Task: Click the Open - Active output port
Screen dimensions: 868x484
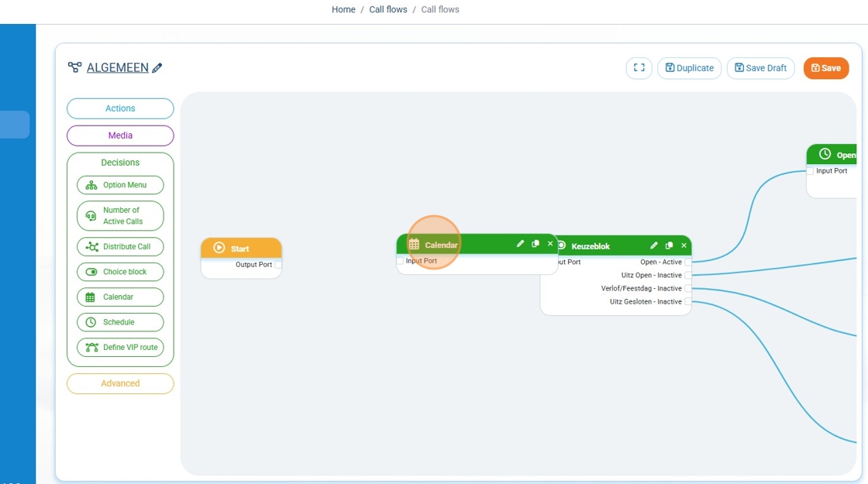Action: tap(687, 263)
